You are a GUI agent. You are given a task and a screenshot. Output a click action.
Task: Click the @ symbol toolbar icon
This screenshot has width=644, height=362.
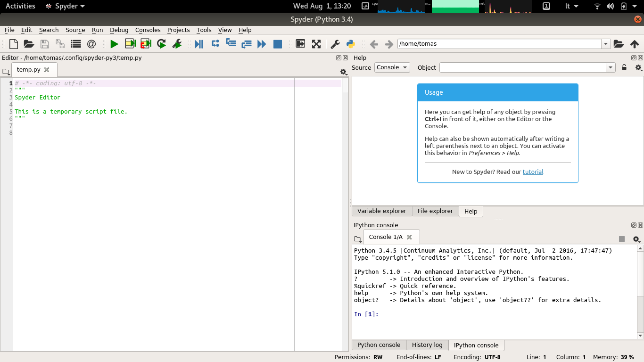click(x=91, y=44)
